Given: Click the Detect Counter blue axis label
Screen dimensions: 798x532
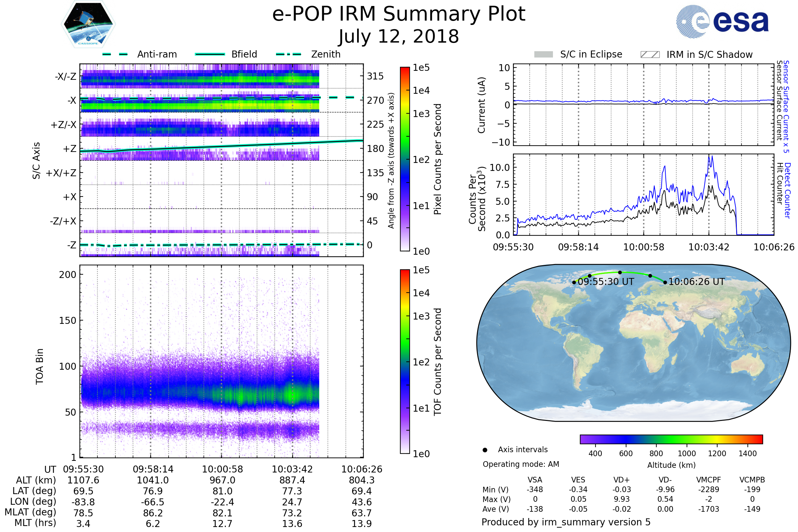Looking at the screenshot, I should (x=787, y=190).
